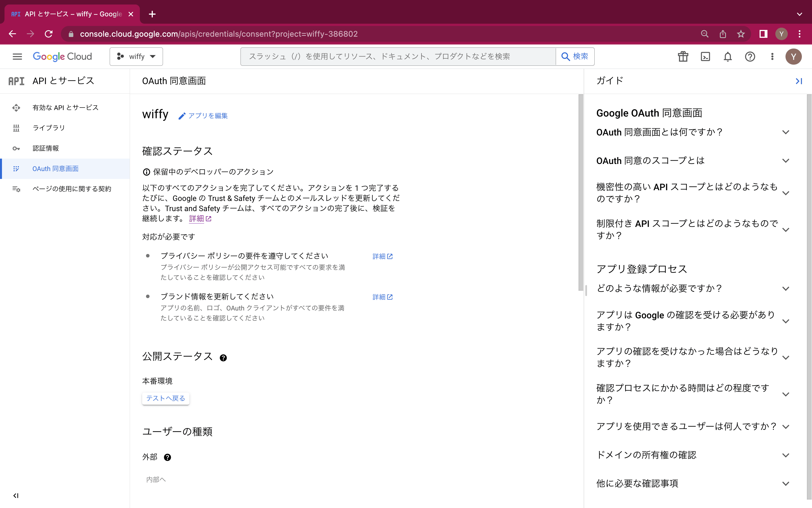812x508 pixels.
Task: Open the tab search chevron in title bar
Action: click(x=800, y=14)
